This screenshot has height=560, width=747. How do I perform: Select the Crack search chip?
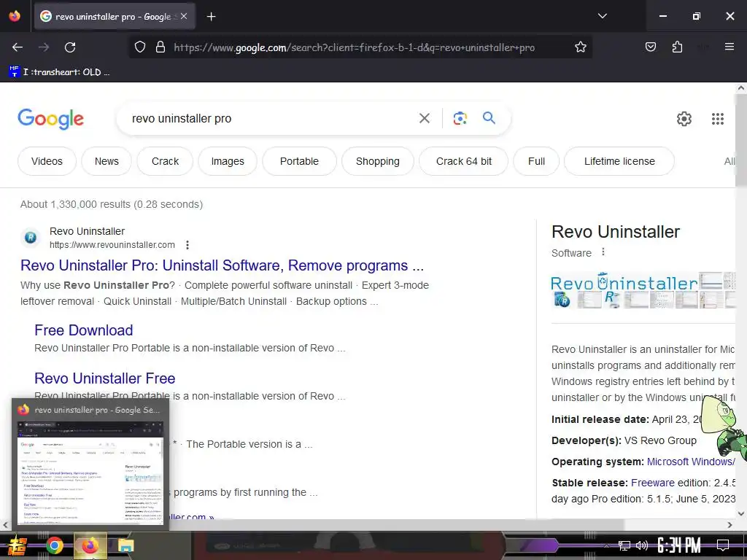coord(165,161)
